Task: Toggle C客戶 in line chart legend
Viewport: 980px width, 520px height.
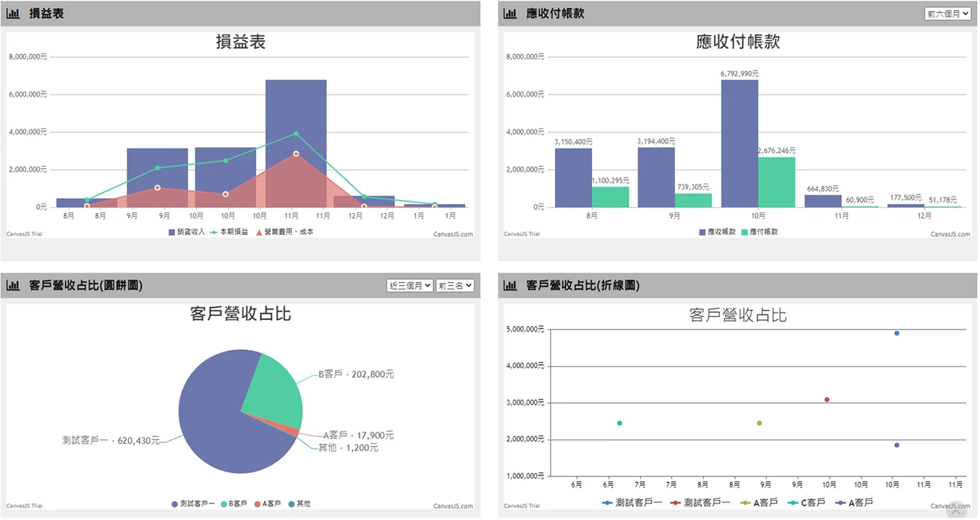Action: (x=806, y=502)
